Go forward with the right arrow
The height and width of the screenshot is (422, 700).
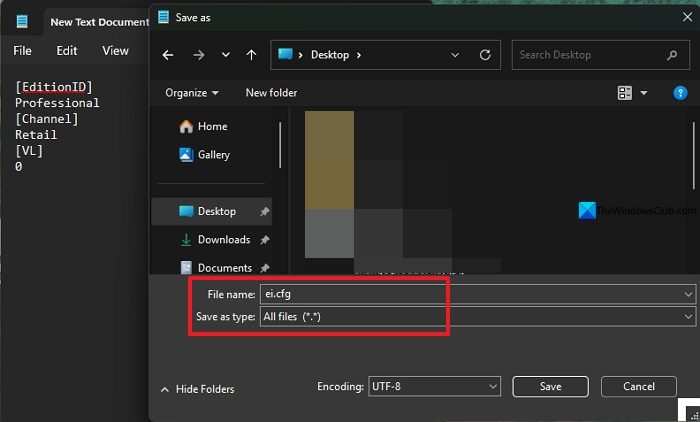(199, 55)
